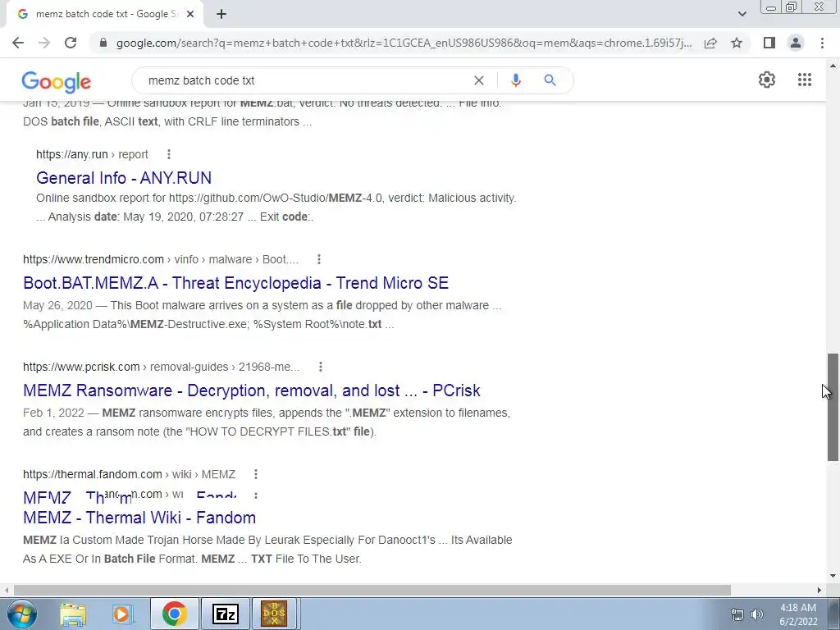This screenshot has height=630, width=840.
Task: Submit search with magnifier icon
Action: 550,80
